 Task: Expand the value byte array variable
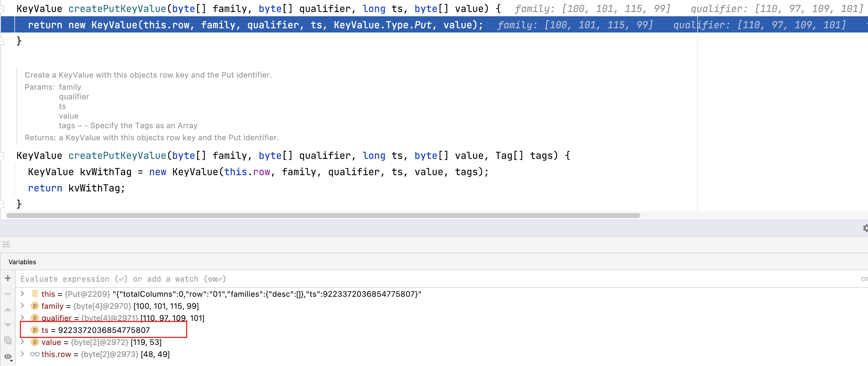tap(23, 342)
